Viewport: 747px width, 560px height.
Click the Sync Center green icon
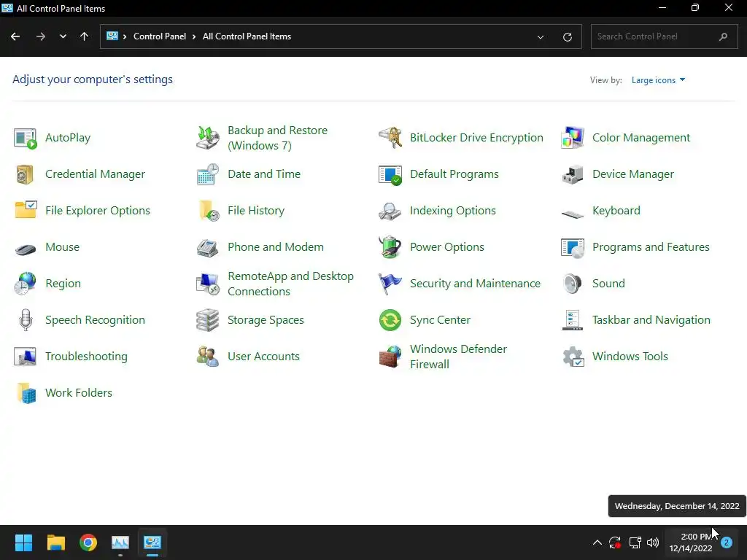[390, 320]
